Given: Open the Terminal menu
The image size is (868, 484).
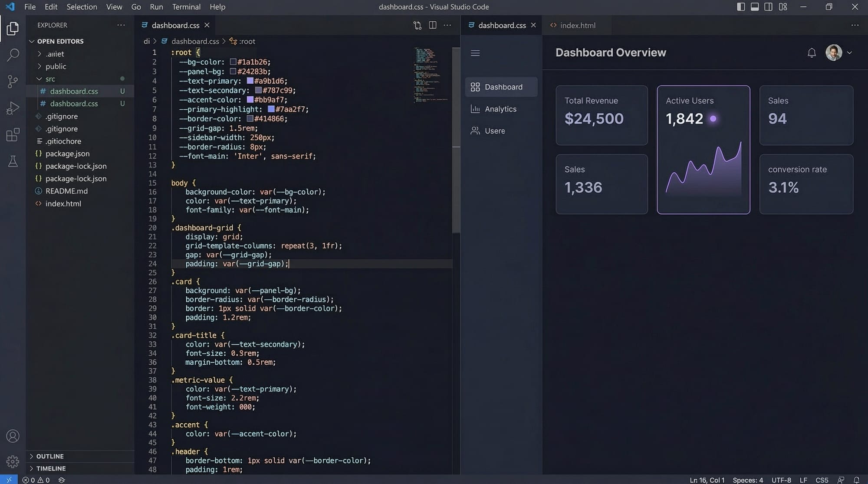Looking at the screenshot, I should point(186,7).
